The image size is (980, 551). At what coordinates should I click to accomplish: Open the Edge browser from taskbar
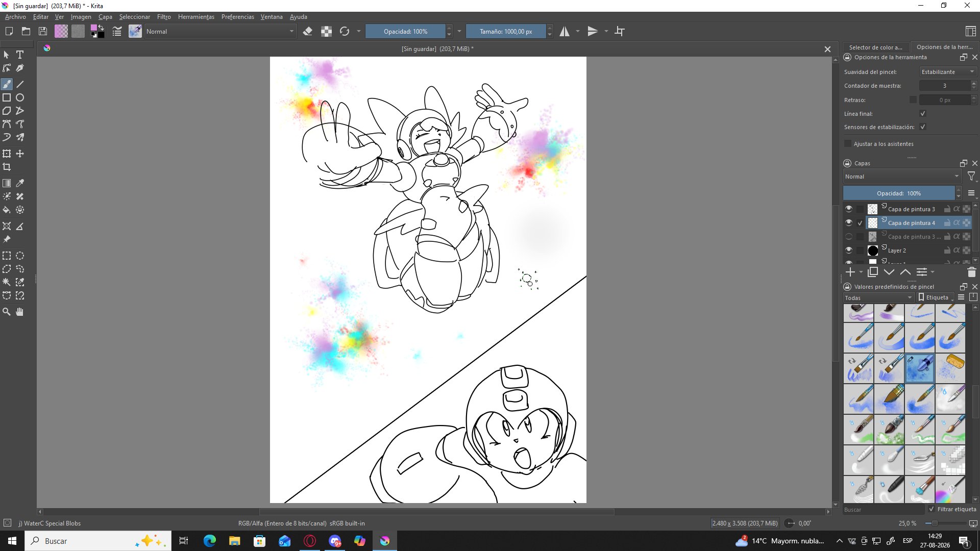pyautogui.click(x=210, y=541)
